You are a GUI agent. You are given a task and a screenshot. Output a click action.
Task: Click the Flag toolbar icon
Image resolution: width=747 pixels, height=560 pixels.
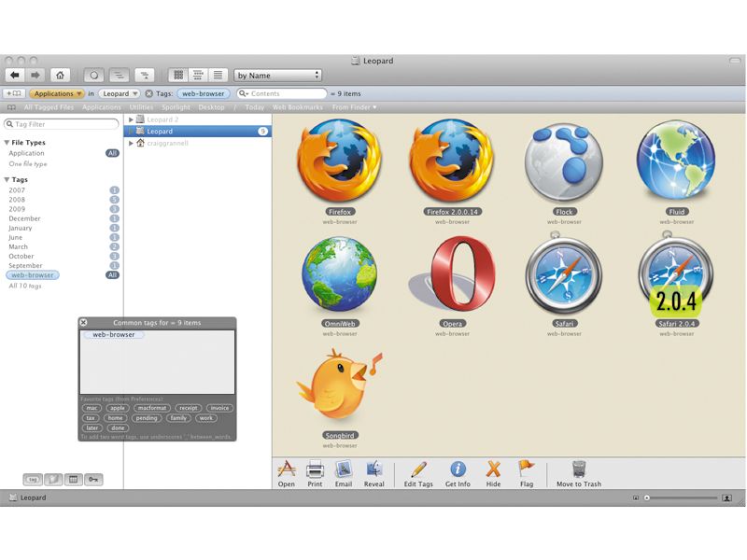click(526, 469)
